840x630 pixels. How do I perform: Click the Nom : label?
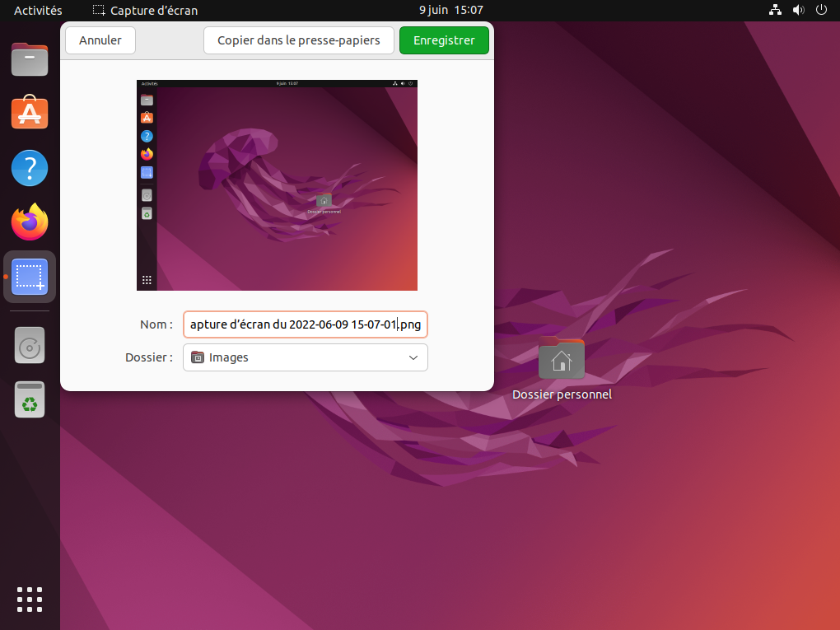pyautogui.click(x=156, y=324)
